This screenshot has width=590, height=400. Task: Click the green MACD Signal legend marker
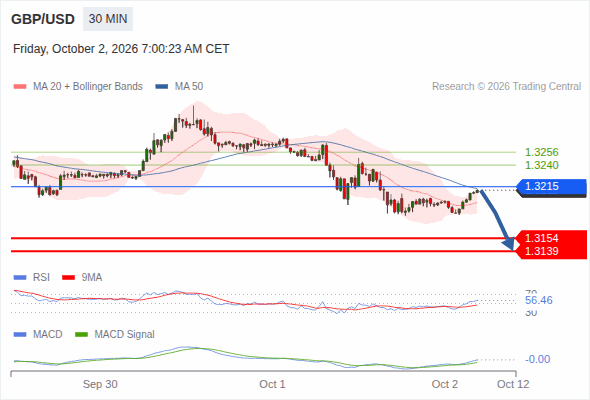pyautogui.click(x=81, y=335)
